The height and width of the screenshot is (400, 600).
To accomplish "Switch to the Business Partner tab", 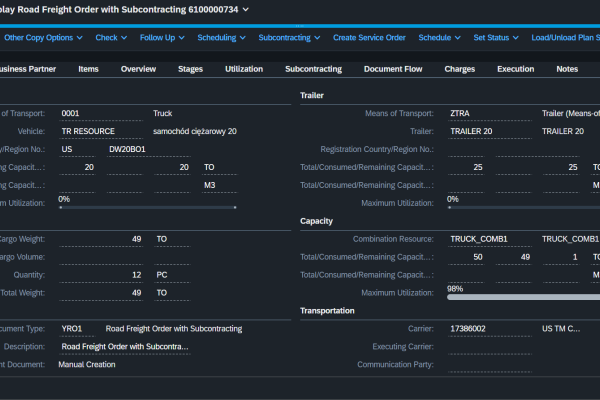I will coord(28,69).
